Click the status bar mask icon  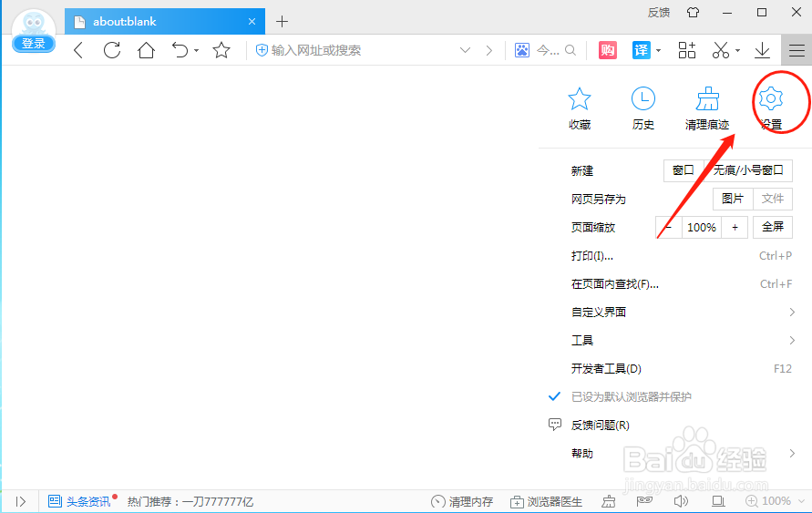644,500
